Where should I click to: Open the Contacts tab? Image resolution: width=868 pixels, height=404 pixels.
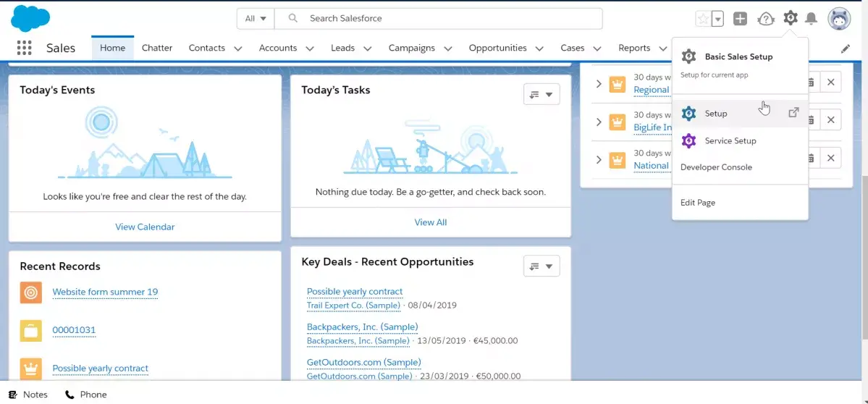(x=206, y=49)
